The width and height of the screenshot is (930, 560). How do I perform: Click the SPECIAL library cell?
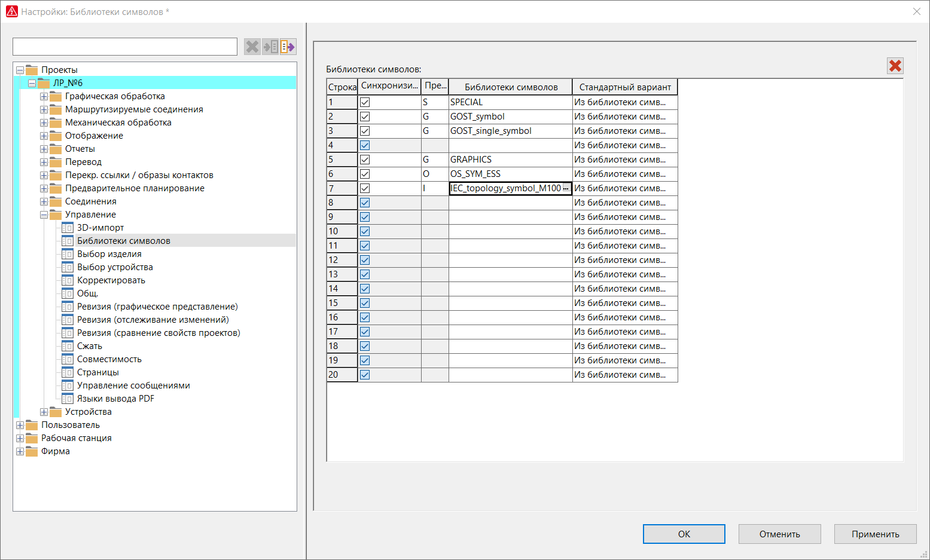[x=511, y=102]
